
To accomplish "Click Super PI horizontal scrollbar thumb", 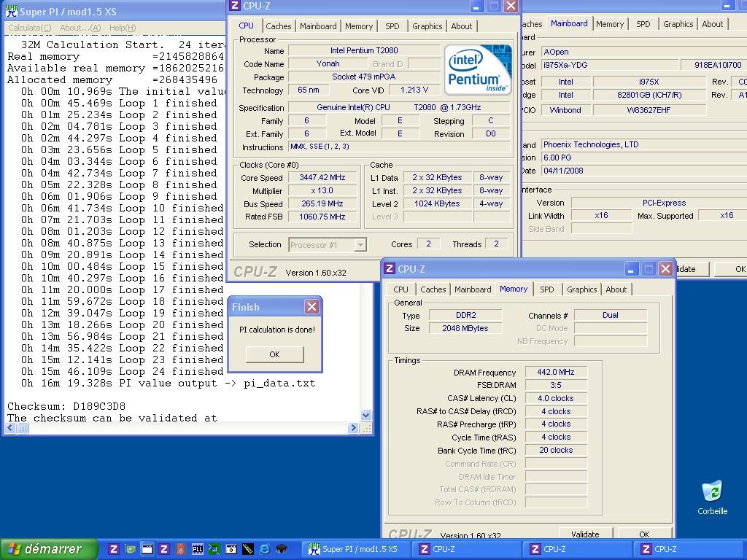I will 23,427.
